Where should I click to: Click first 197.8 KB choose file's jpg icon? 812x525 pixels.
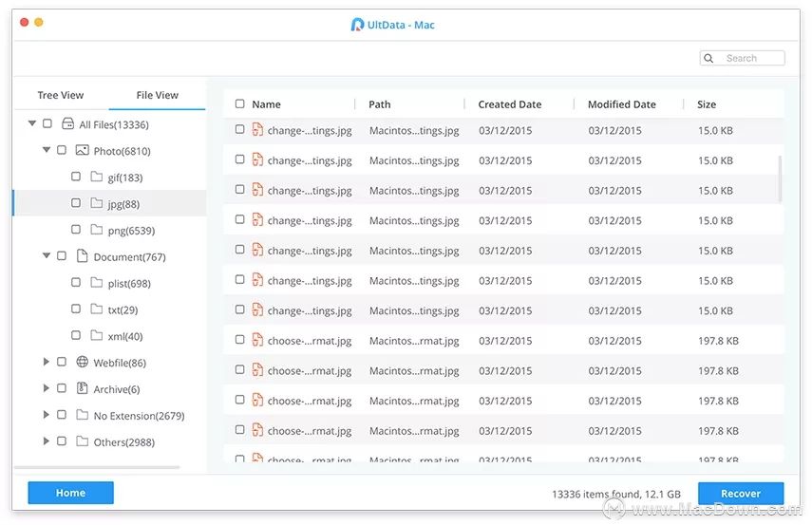[x=256, y=340]
